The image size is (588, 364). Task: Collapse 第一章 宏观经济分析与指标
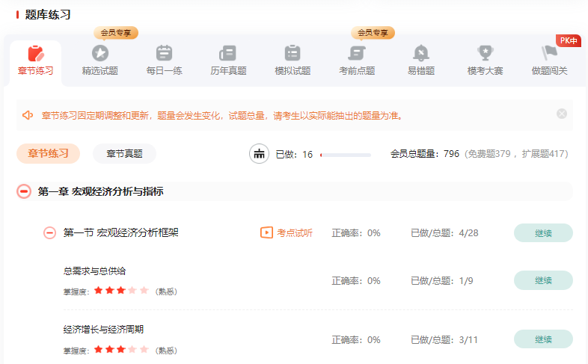[24, 191]
